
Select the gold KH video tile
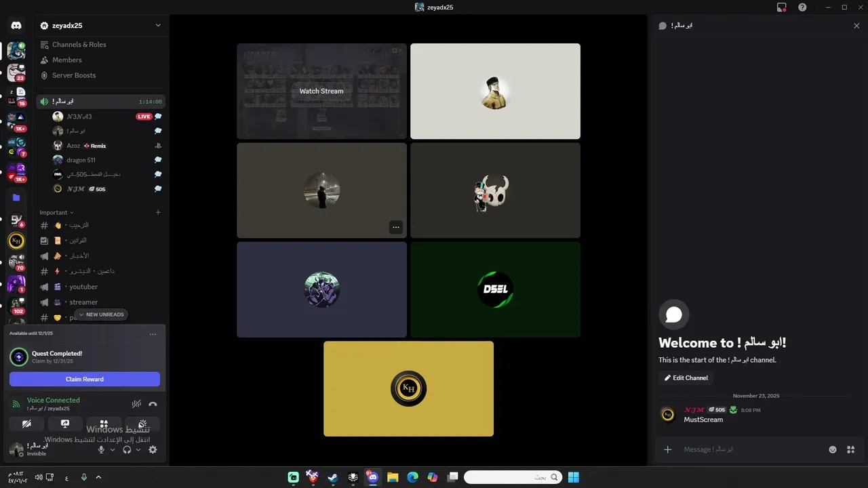coord(408,389)
